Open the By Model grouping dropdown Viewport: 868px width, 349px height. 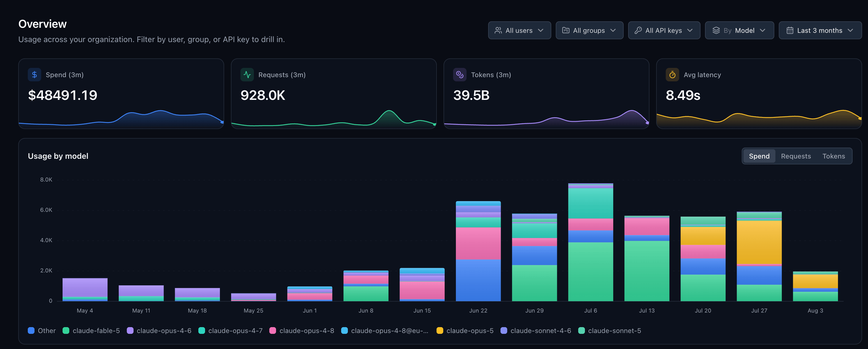(x=739, y=30)
